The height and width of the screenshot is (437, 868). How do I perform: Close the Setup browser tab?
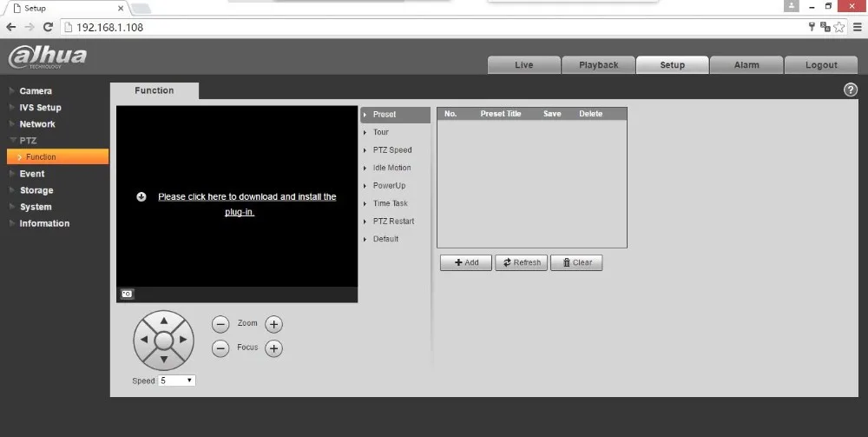[x=122, y=9]
